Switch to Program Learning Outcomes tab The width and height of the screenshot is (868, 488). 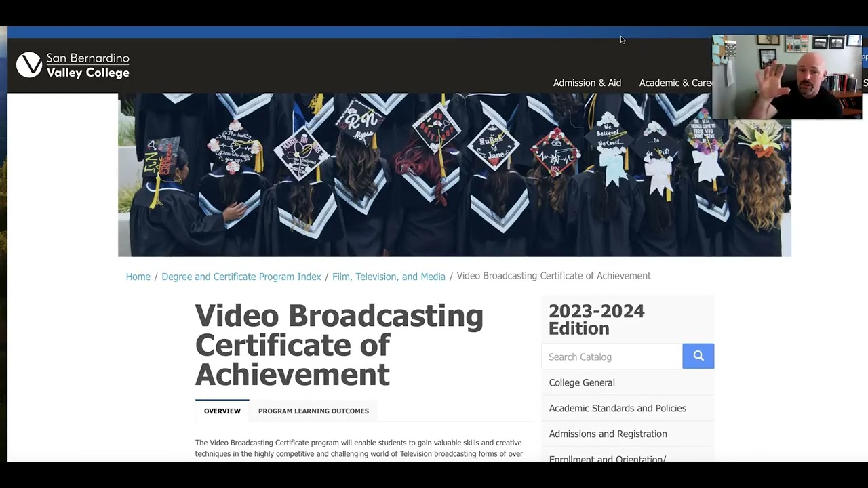coord(313,411)
